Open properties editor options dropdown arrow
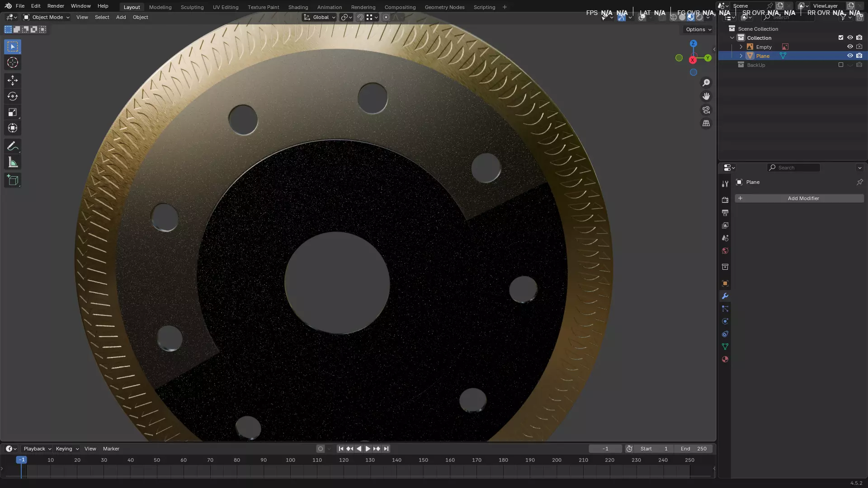This screenshot has height=488, width=868. tap(859, 168)
